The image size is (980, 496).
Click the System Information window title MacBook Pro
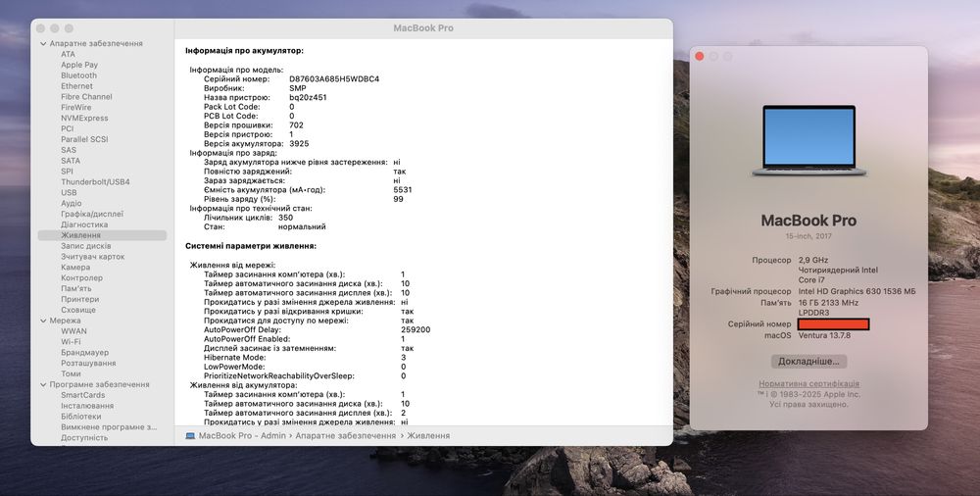[423, 28]
